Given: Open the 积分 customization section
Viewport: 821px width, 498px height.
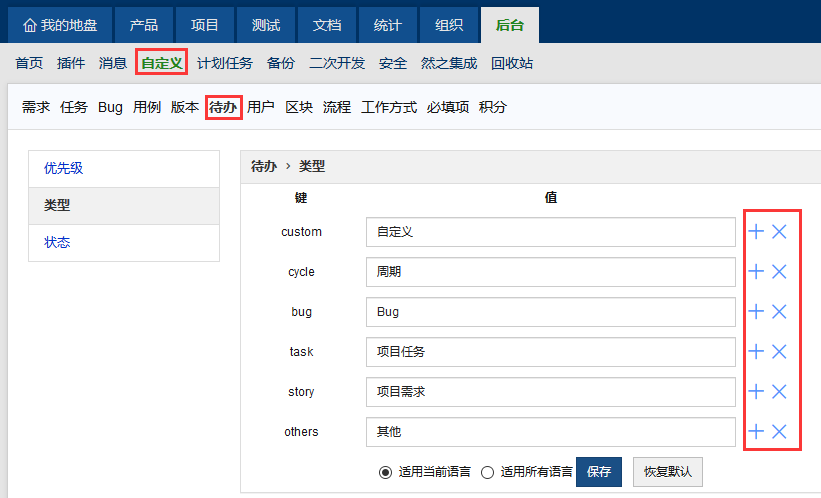Looking at the screenshot, I should point(493,107).
